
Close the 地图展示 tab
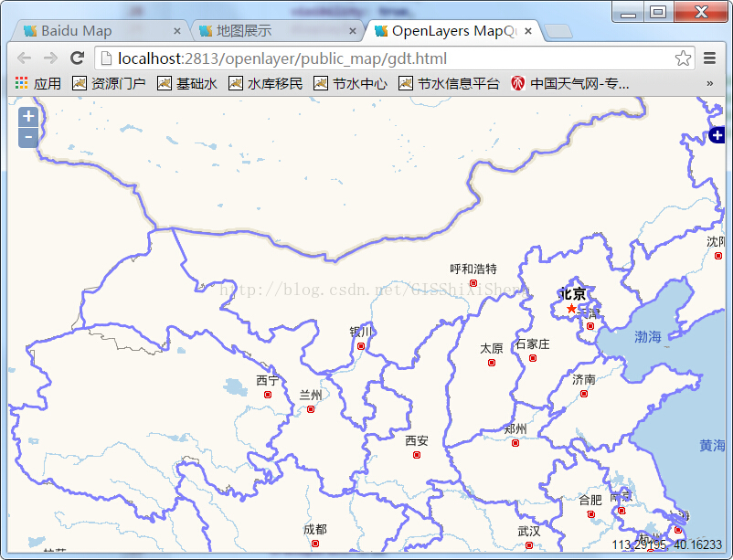[x=353, y=31]
